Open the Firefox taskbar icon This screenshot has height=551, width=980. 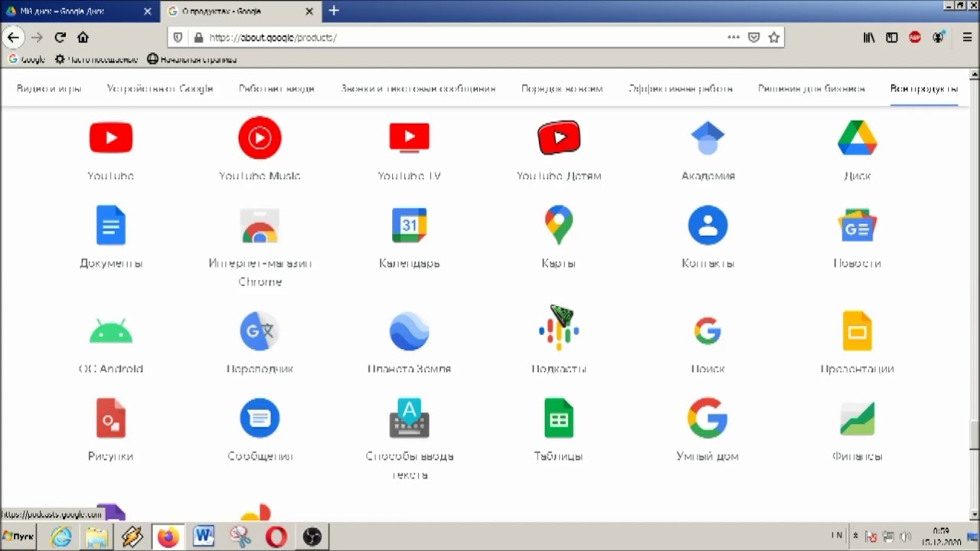(x=168, y=536)
